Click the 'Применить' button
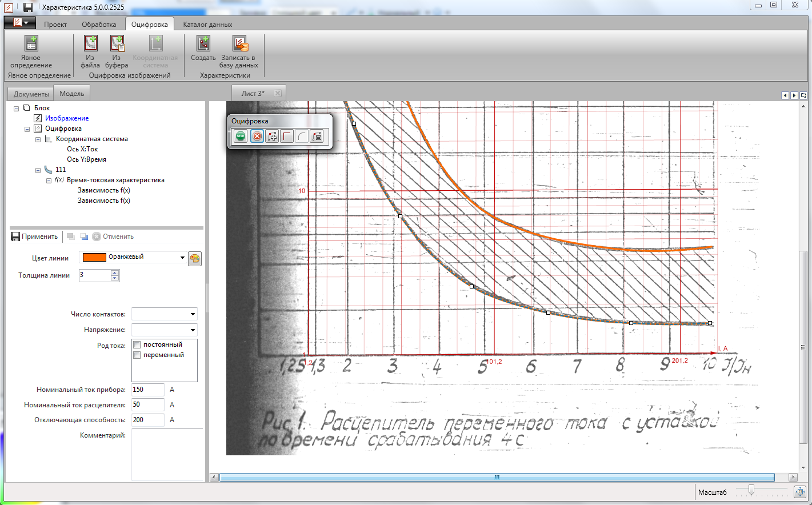Viewport: 812px width, 505px height. pyautogui.click(x=35, y=237)
